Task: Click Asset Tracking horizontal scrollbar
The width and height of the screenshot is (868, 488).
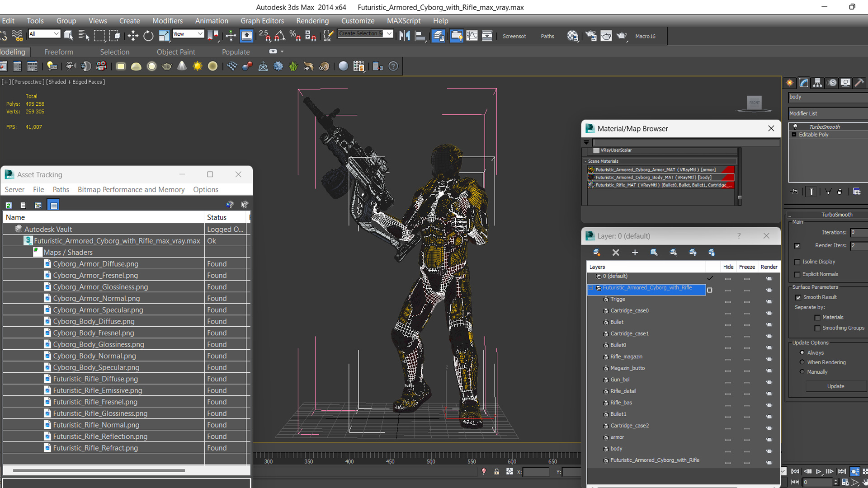Action: (99, 471)
